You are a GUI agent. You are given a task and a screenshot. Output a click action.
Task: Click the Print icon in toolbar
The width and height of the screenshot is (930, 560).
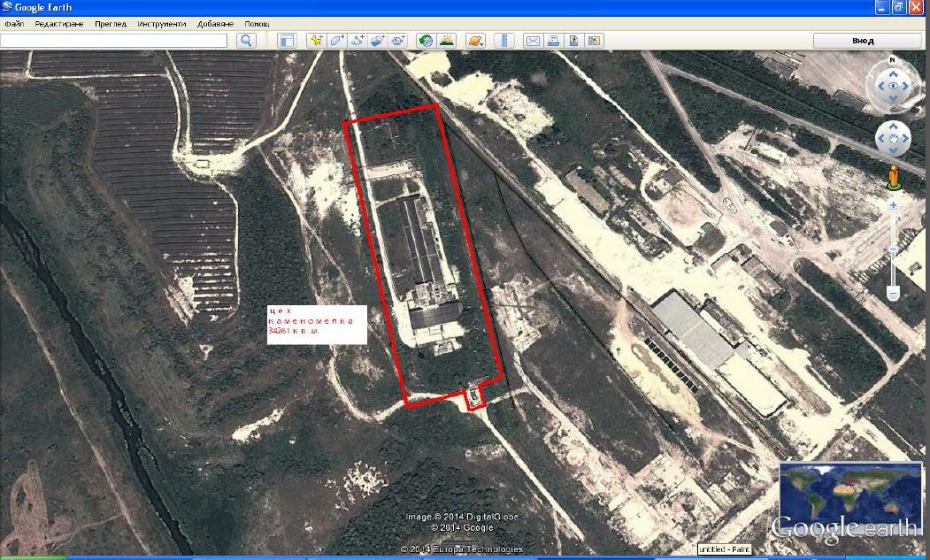[x=553, y=41]
